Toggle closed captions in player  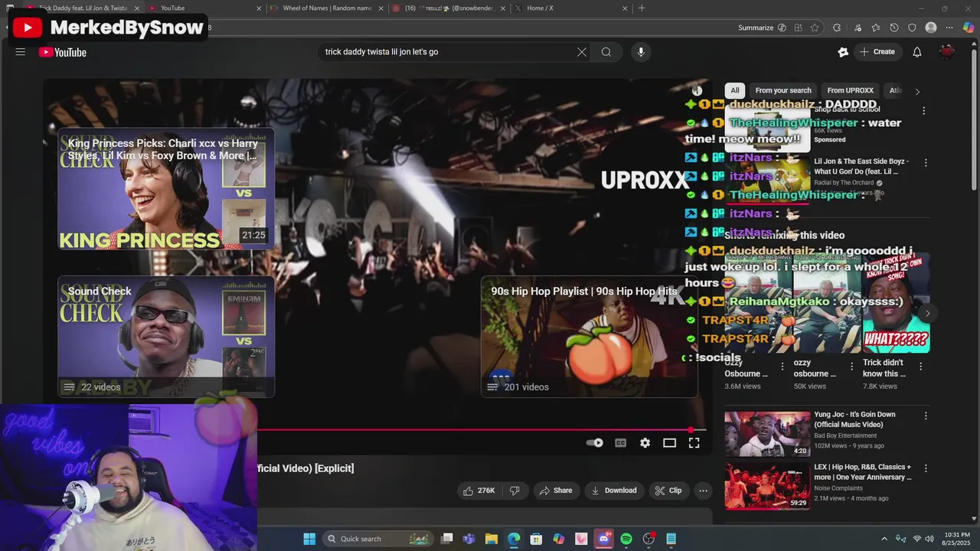click(620, 443)
